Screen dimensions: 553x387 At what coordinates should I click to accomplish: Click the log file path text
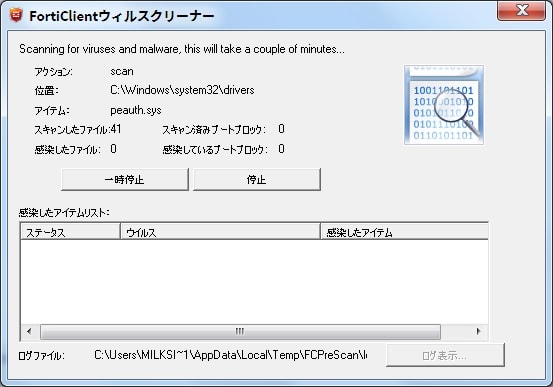(230, 355)
